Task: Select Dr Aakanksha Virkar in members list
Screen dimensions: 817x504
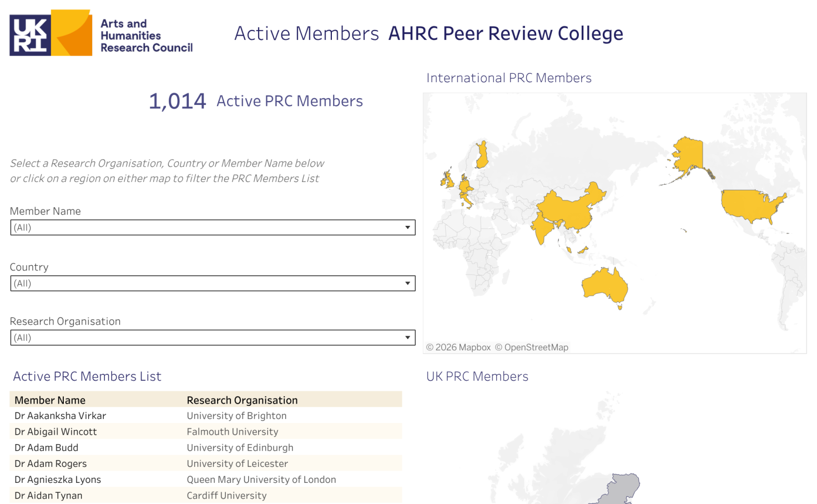Action: click(60, 416)
